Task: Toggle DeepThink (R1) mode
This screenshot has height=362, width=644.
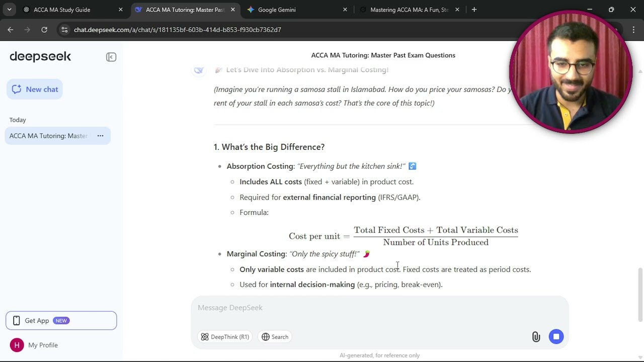Action: pos(225,337)
